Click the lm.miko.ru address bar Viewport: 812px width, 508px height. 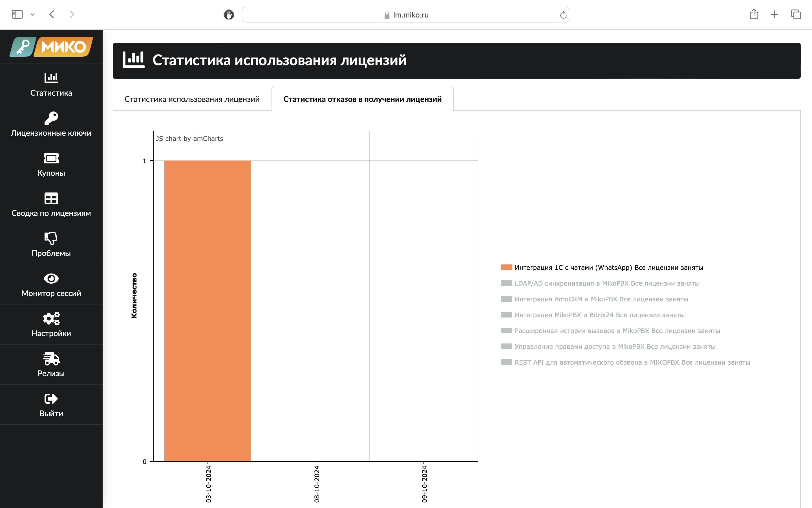(x=406, y=15)
